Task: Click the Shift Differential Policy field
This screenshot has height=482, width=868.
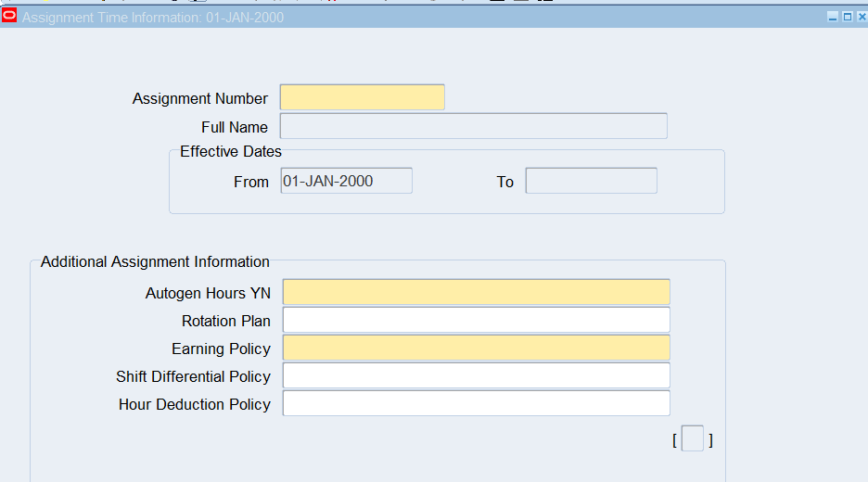Action: pyautogui.click(x=476, y=375)
